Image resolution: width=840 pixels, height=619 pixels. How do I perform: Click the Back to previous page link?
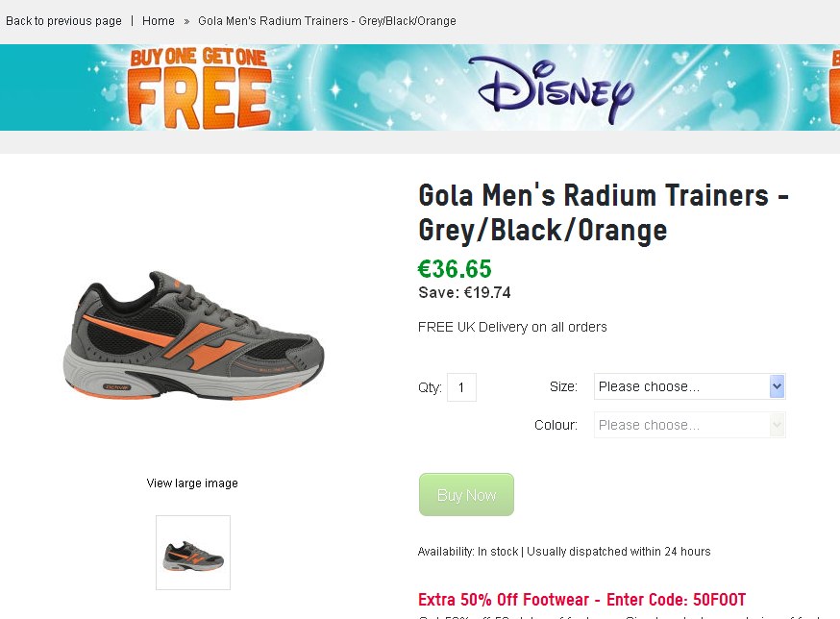pyautogui.click(x=63, y=21)
